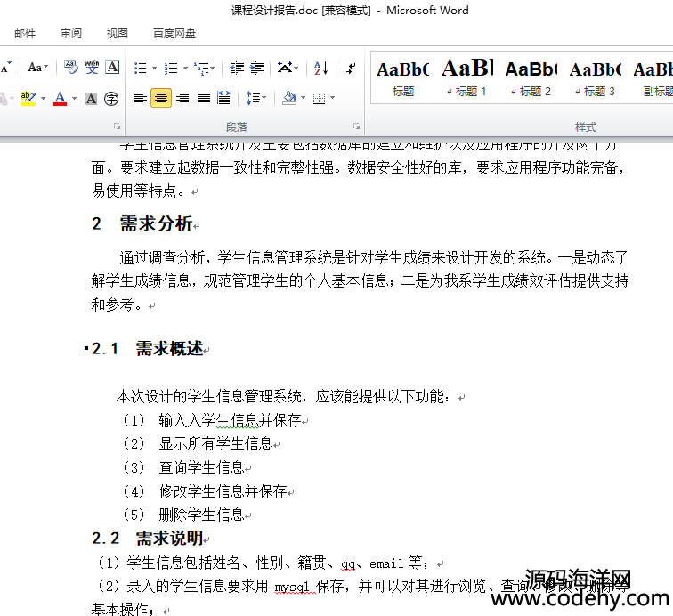Screen dimensions: 673x616
Task: Switch to the 视图 (View) tab
Action: 117,34
